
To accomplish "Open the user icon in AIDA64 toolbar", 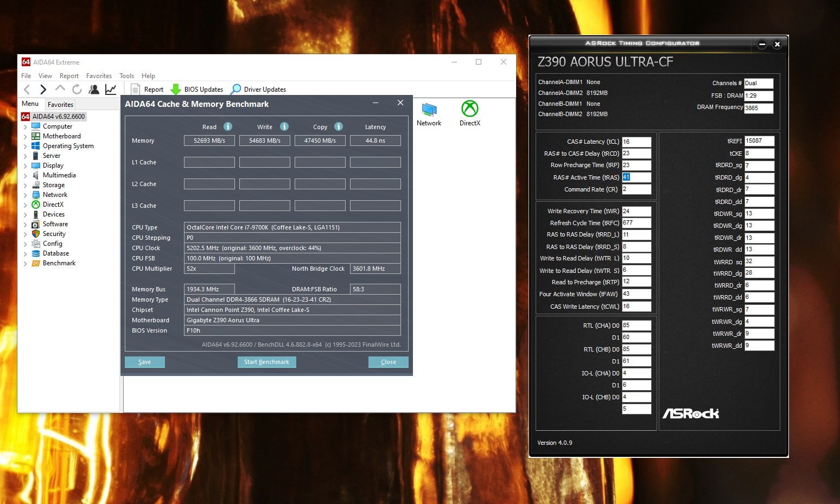I will pos(94,89).
